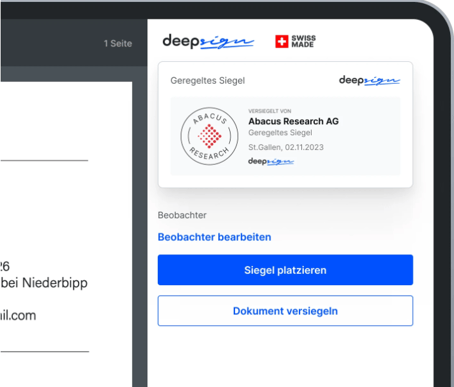Click the small deepsign logo below St.Gallen date

[271, 161]
